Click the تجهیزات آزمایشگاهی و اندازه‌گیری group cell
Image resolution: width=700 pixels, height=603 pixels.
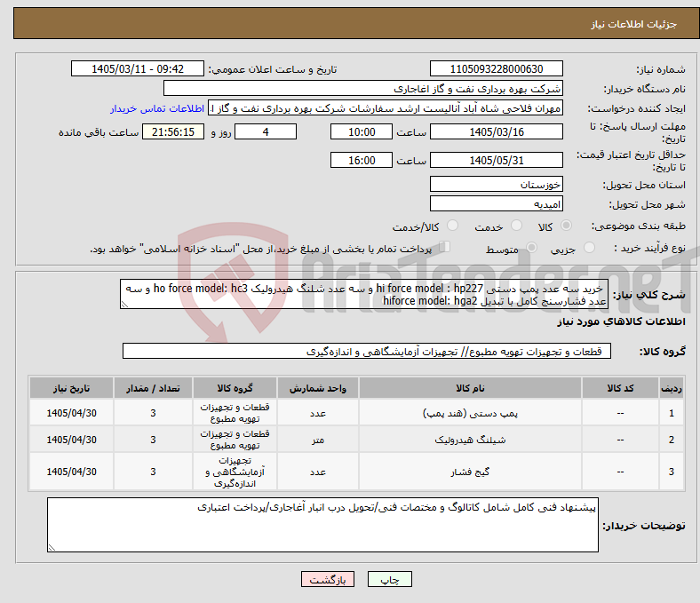(x=235, y=472)
